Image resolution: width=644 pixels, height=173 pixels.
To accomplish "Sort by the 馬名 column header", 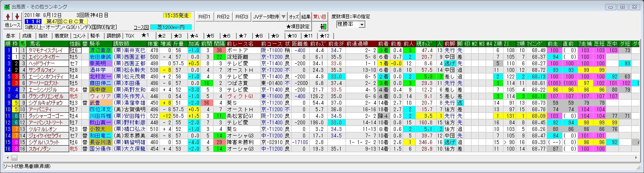I will coord(35,44).
